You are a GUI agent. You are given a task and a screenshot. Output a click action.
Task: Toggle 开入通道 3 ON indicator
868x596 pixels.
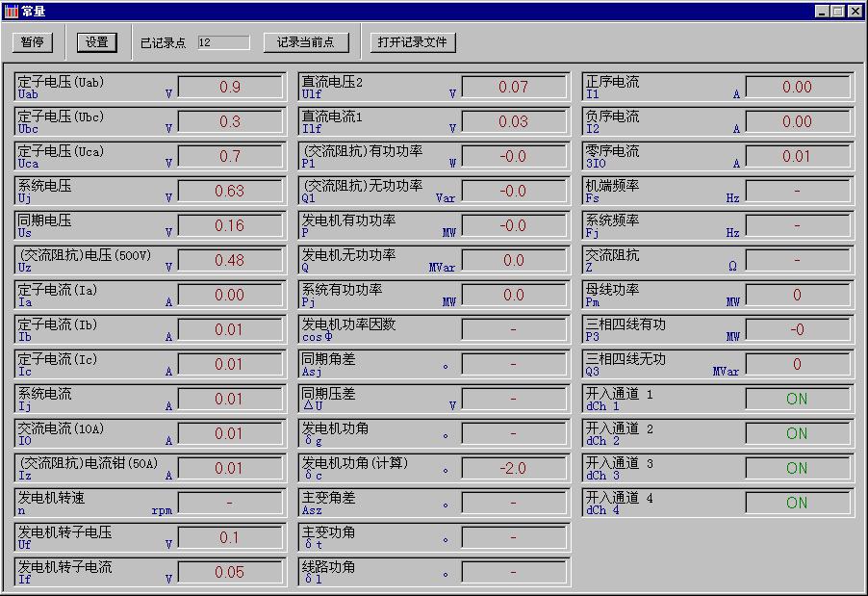[797, 468]
